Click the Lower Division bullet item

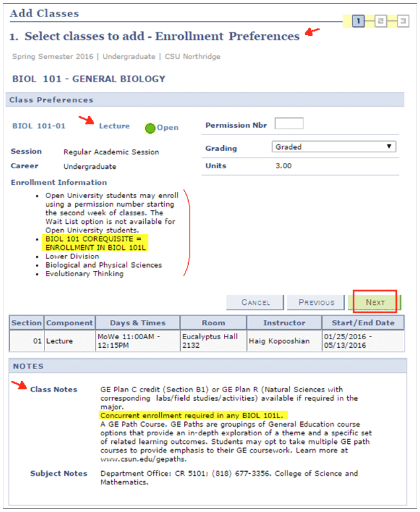point(72,256)
